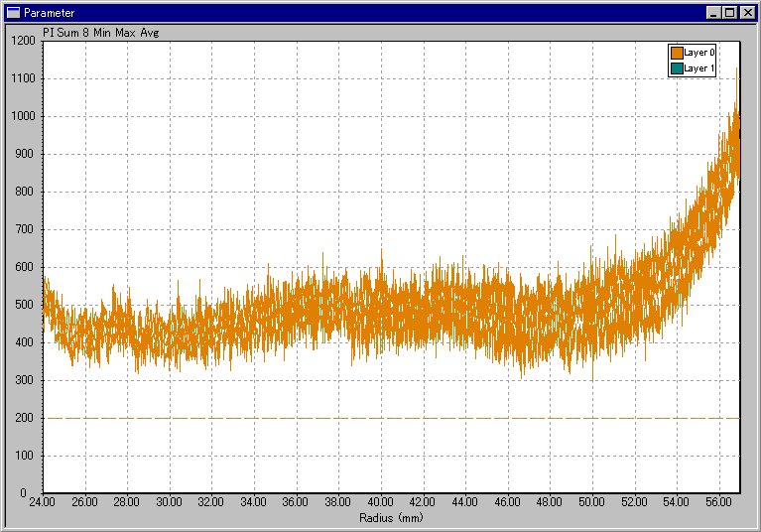
Task: Click the 40.00 tick on the radius axis
Action: (x=381, y=503)
